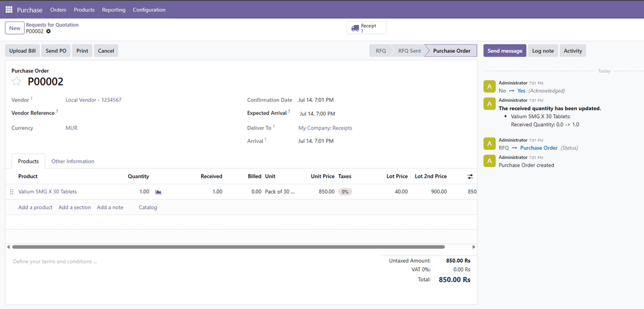This screenshot has width=644, height=309.
Task: Open Local Vendor - 1234567 link
Action: coord(93,100)
